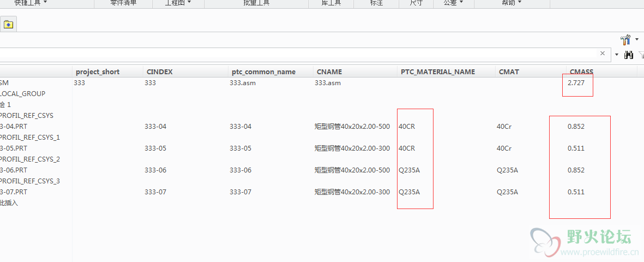644x262 pixels.
Task: Click the 40CR material name in row 333-05
Action: click(x=407, y=148)
